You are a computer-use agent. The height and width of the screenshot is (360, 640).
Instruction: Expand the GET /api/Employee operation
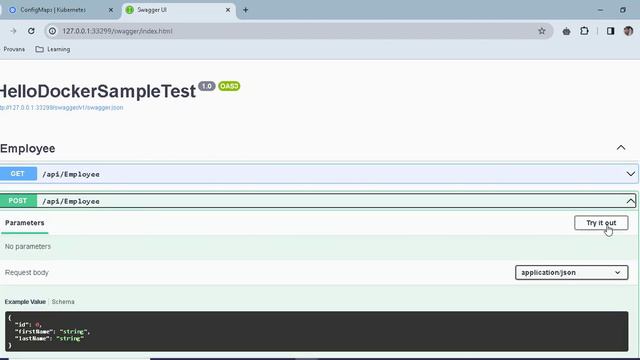tap(630, 174)
